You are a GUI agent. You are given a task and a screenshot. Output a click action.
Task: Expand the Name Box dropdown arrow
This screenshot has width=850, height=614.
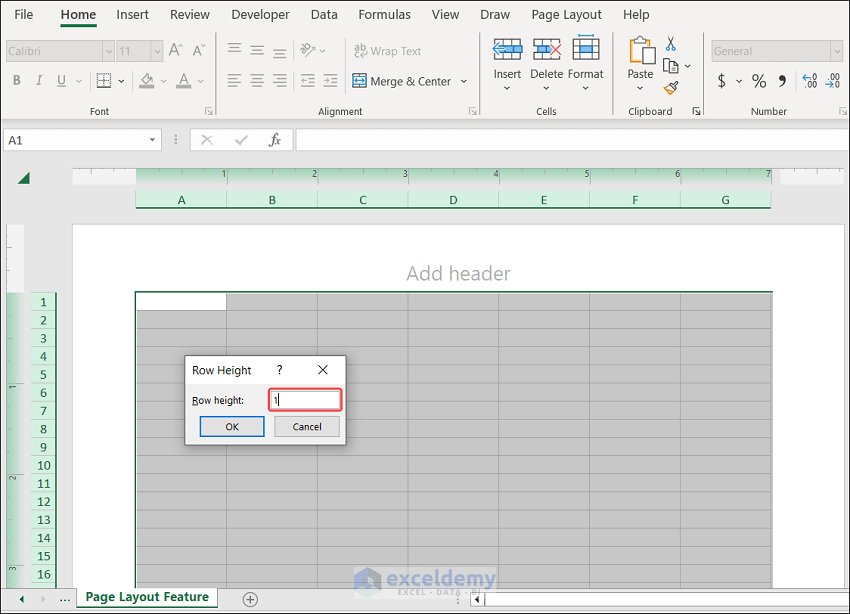152,140
